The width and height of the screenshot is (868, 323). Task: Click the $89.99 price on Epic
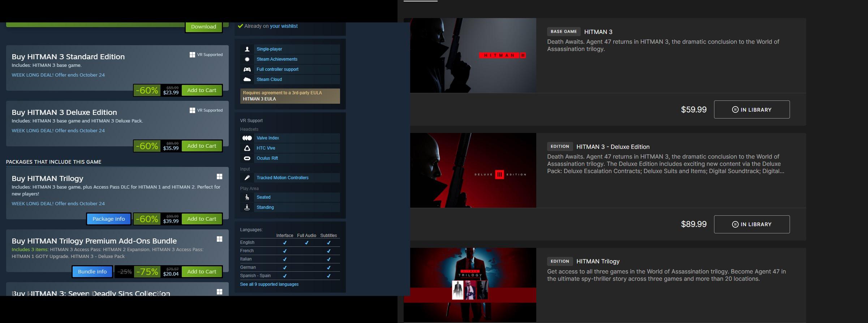[694, 224]
